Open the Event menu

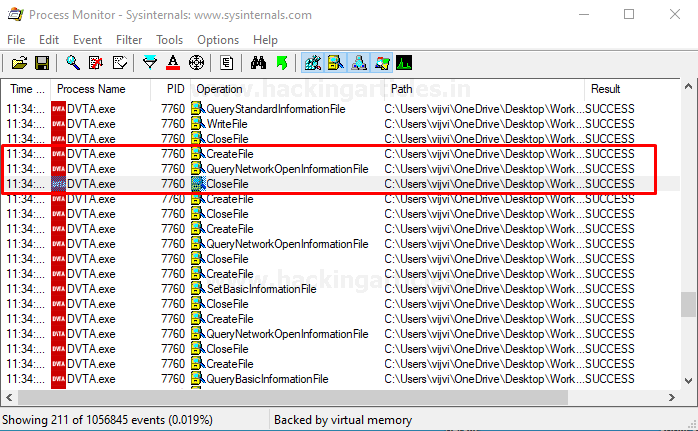pyautogui.click(x=87, y=40)
